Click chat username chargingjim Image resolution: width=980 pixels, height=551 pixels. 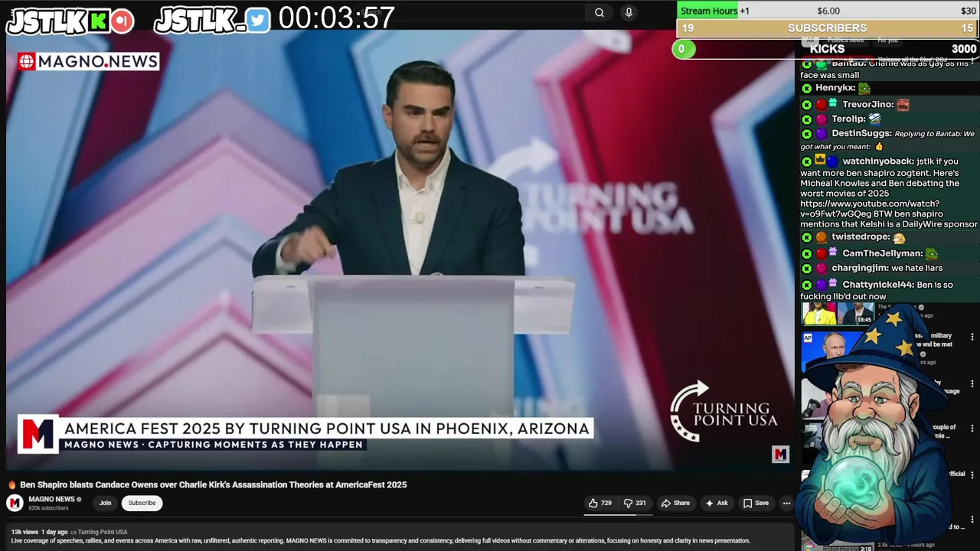click(x=860, y=268)
